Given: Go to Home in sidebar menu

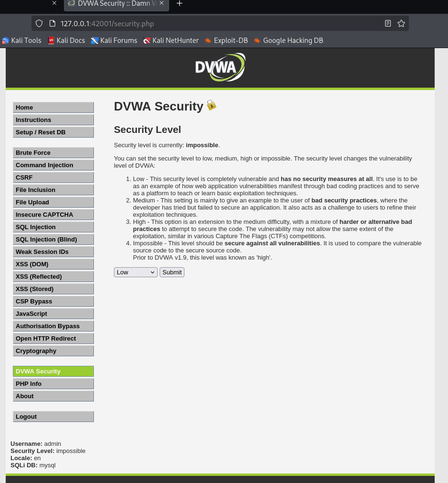Looking at the screenshot, I should pos(53,108).
